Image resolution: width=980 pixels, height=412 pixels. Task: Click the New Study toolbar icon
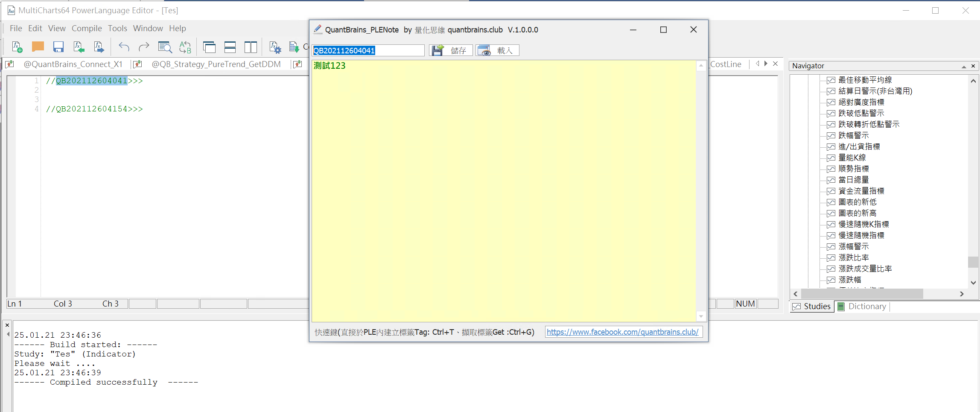pyautogui.click(x=17, y=47)
